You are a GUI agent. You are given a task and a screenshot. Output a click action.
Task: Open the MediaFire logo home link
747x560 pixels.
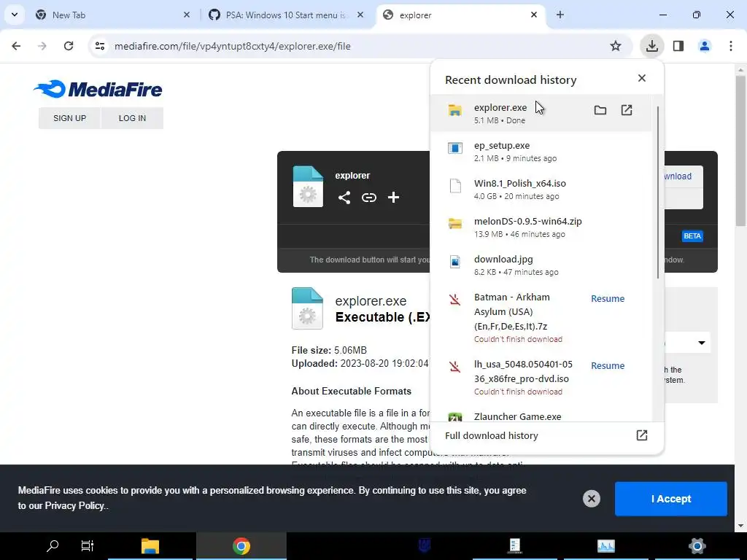pyautogui.click(x=98, y=89)
